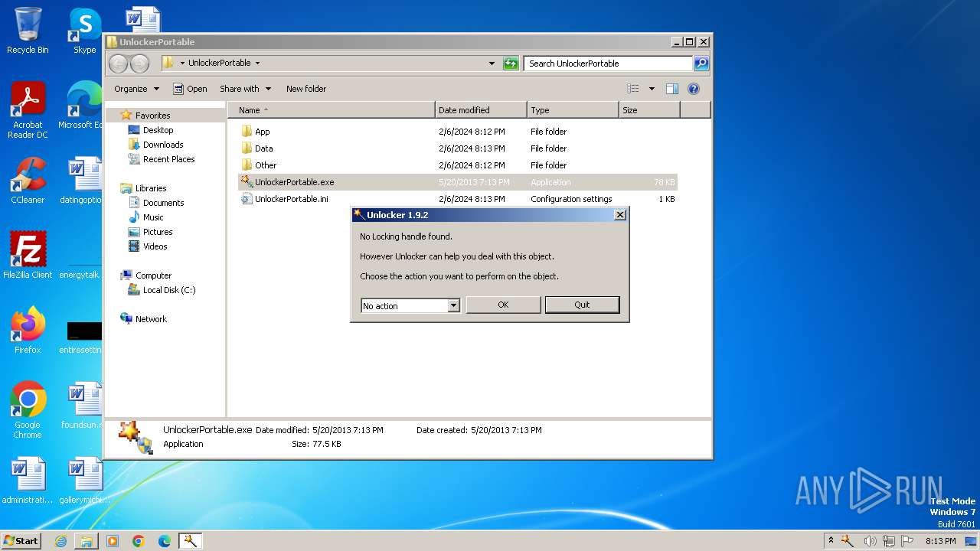
Task: Select Network in the navigation pane
Action: tap(151, 319)
